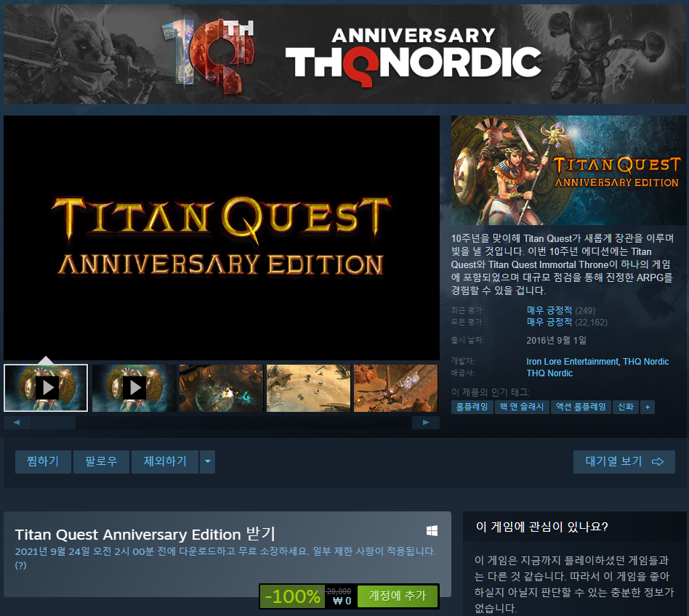This screenshot has height=616, width=689.
Task: Expand more popular tags with plus button
Action: click(x=648, y=407)
